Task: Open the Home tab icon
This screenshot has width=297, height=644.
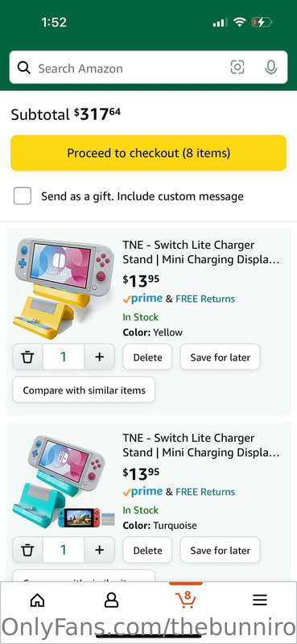Action: point(37,601)
